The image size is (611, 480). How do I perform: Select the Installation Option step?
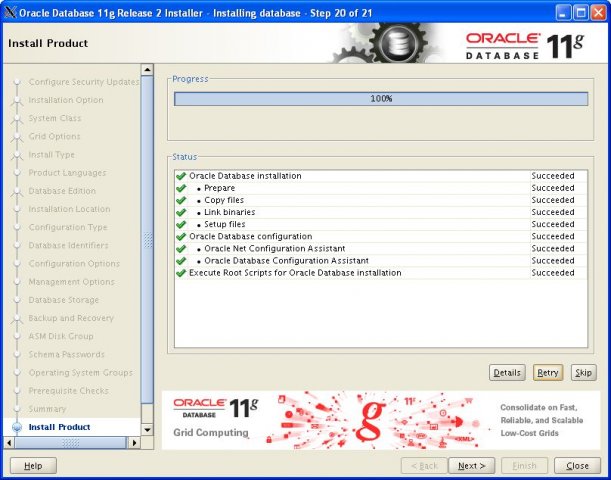click(x=66, y=100)
